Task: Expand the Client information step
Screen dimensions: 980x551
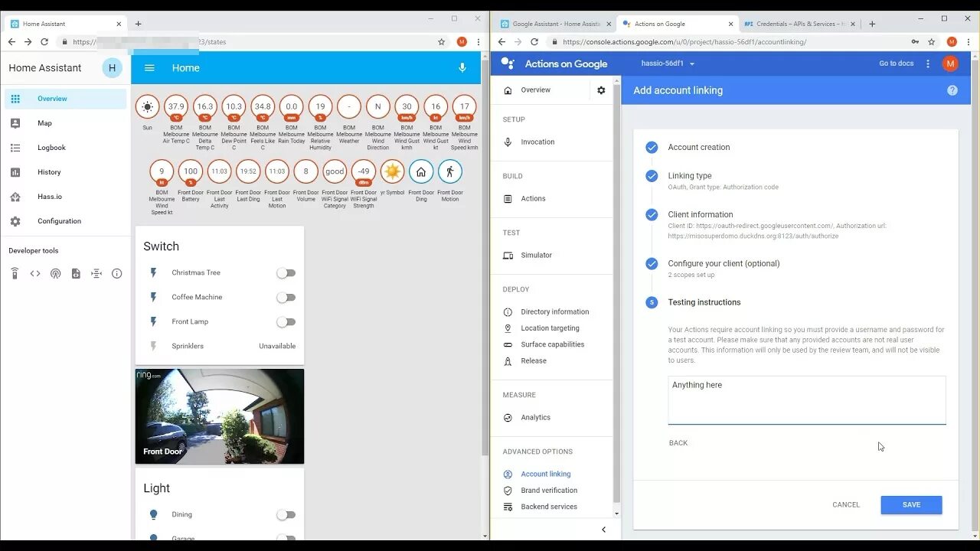Action: tap(700, 214)
